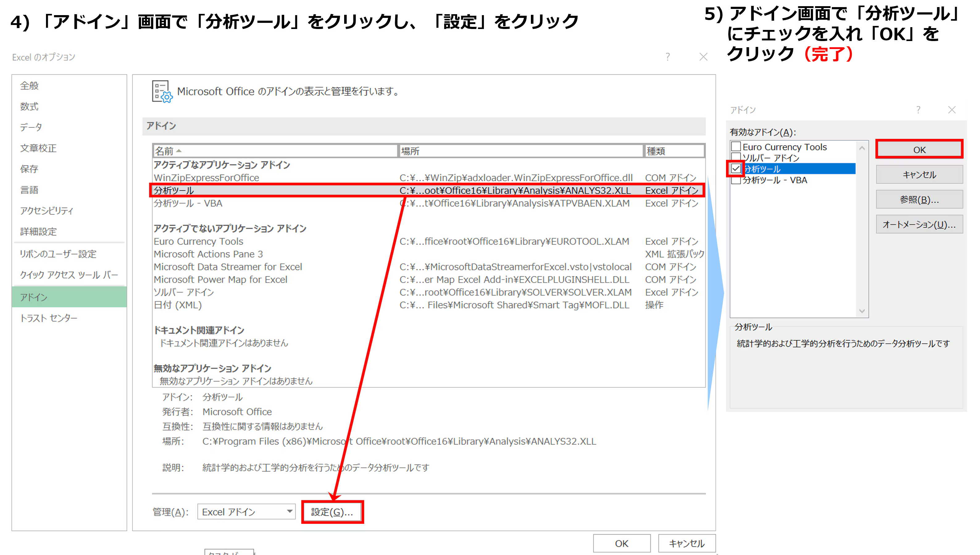The height and width of the screenshot is (555, 980).
Task: Uncheck the 分析ツール checkbox
Action: tap(736, 169)
